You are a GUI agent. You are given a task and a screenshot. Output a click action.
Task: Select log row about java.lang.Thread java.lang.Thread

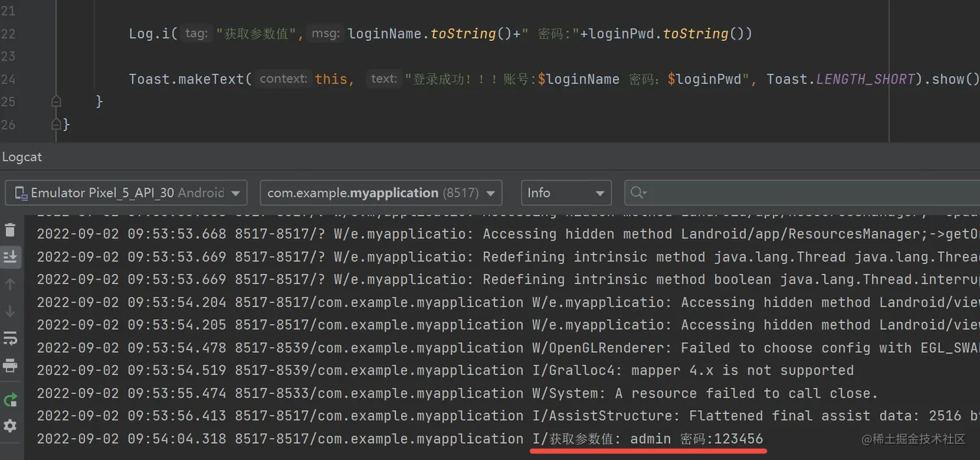click(508, 257)
